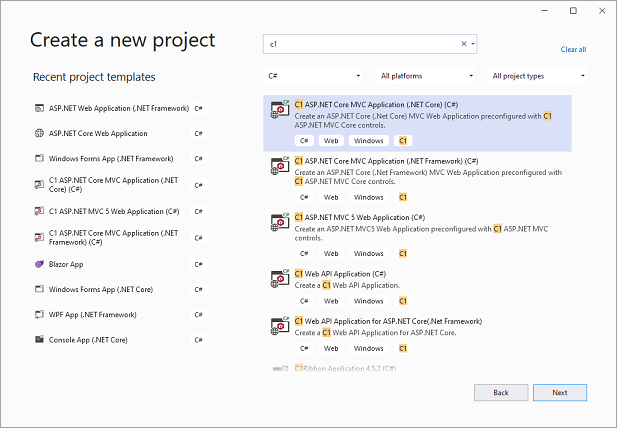Open the C# language filter dropdown
617x428 pixels.
[314, 76]
